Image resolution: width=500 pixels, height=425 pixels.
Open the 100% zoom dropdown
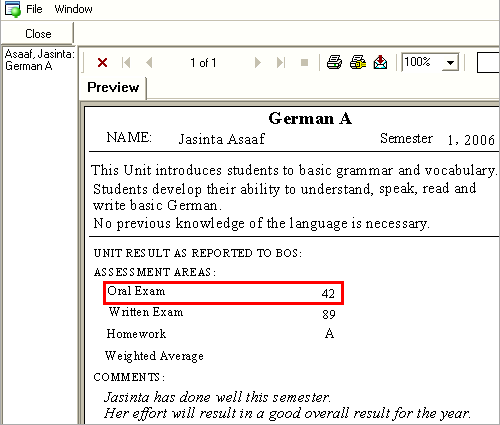point(450,62)
